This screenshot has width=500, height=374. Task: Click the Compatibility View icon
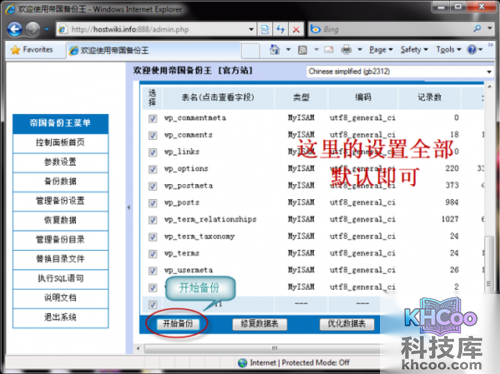(265, 29)
